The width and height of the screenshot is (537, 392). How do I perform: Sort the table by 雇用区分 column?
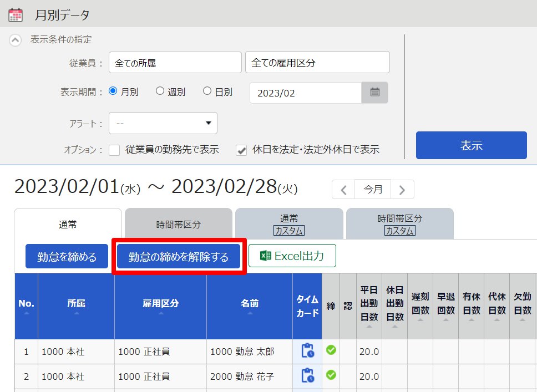point(161,306)
